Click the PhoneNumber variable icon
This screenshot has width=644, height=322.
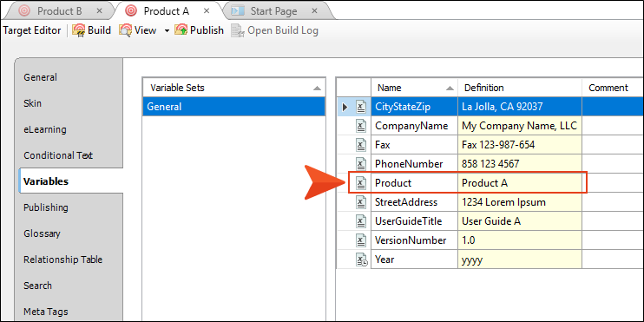(x=360, y=164)
